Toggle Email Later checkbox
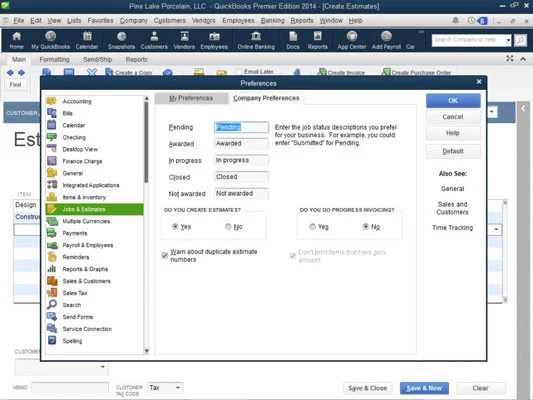This screenshot has width=533, height=400. pyautogui.click(x=239, y=72)
